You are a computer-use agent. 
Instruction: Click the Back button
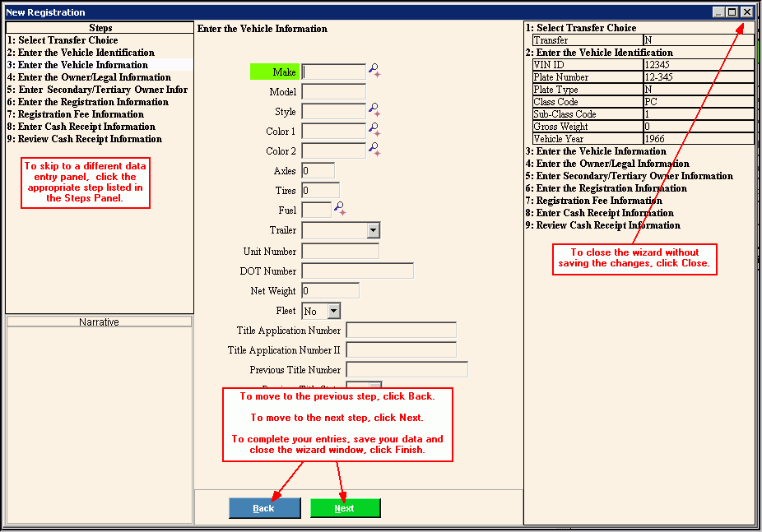pyautogui.click(x=264, y=508)
